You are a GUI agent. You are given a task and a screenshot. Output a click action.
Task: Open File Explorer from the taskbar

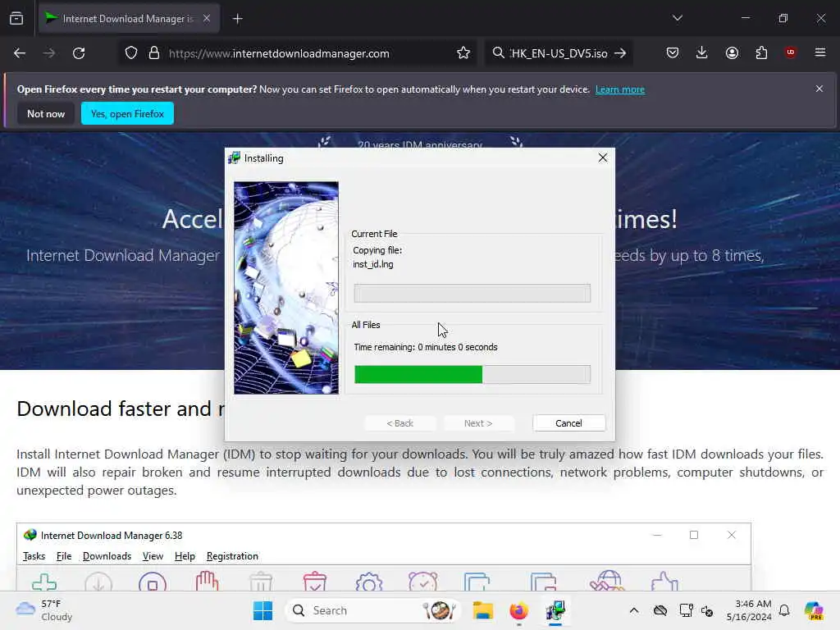(482, 610)
